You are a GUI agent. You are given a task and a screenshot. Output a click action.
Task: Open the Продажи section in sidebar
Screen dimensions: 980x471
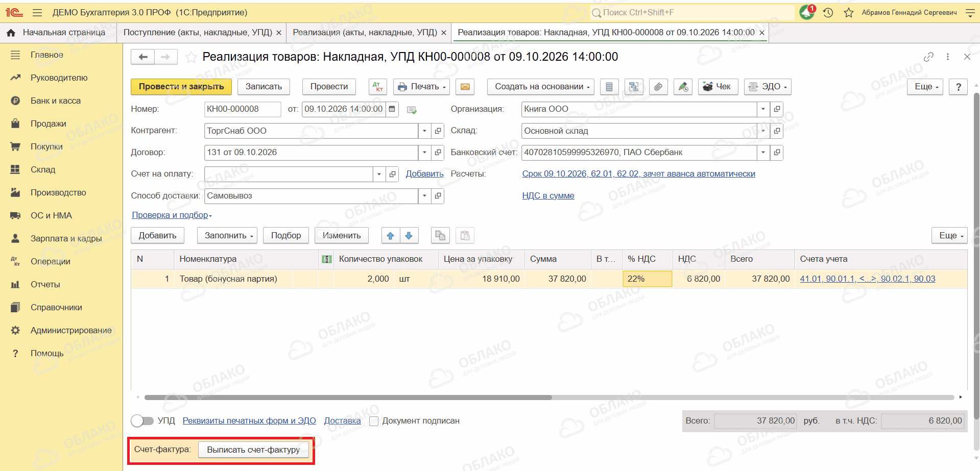[48, 123]
